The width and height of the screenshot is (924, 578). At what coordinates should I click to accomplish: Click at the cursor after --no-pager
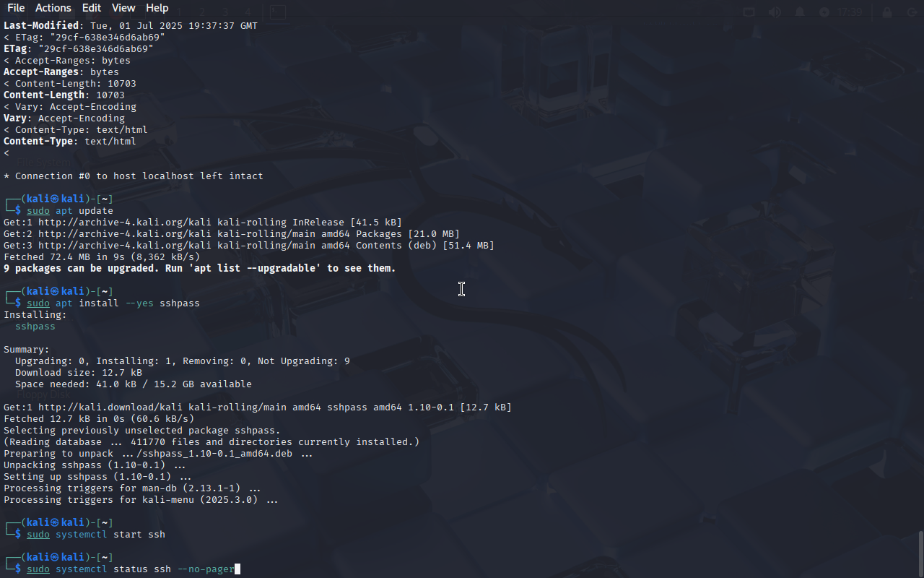237,569
